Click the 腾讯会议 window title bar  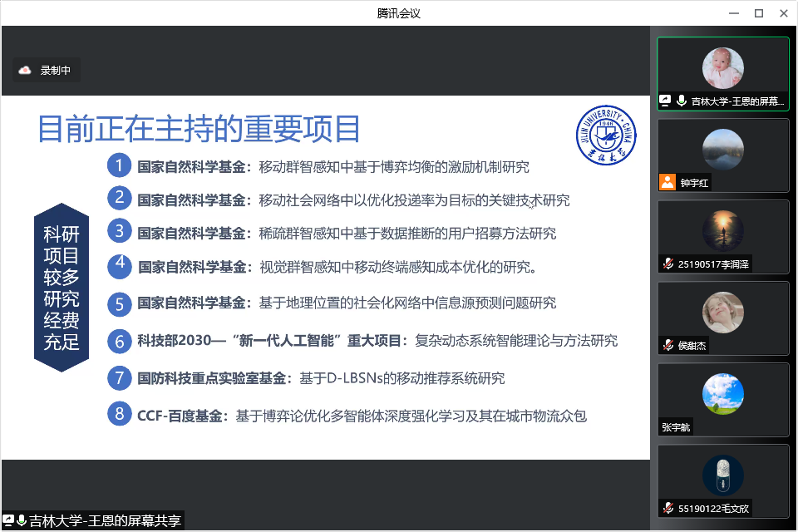coord(399,12)
